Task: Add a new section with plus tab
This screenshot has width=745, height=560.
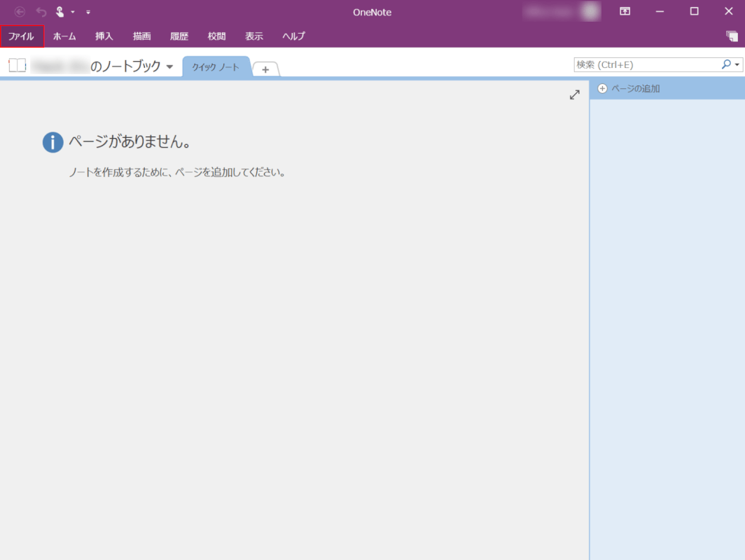Action: pos(265,69)
